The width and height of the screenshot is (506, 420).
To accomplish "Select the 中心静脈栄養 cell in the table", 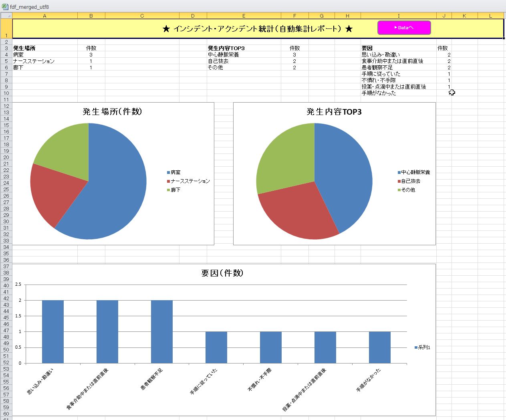I will (224, 55).
